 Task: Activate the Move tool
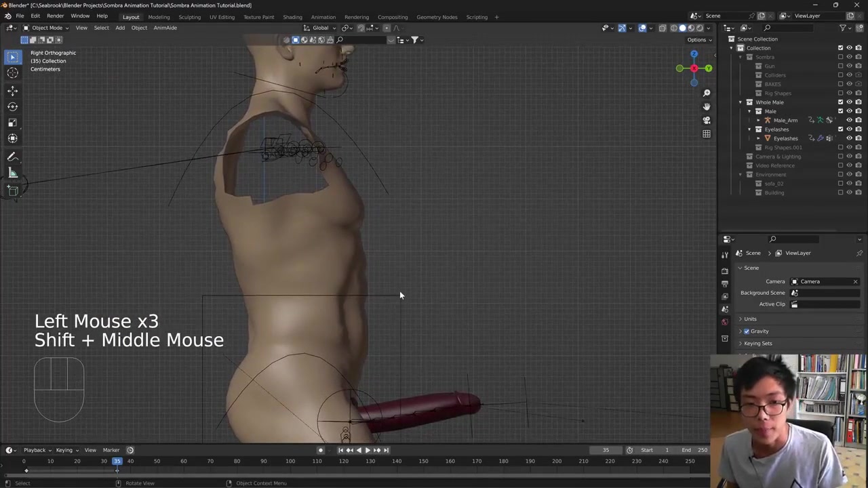click(12, 90)
